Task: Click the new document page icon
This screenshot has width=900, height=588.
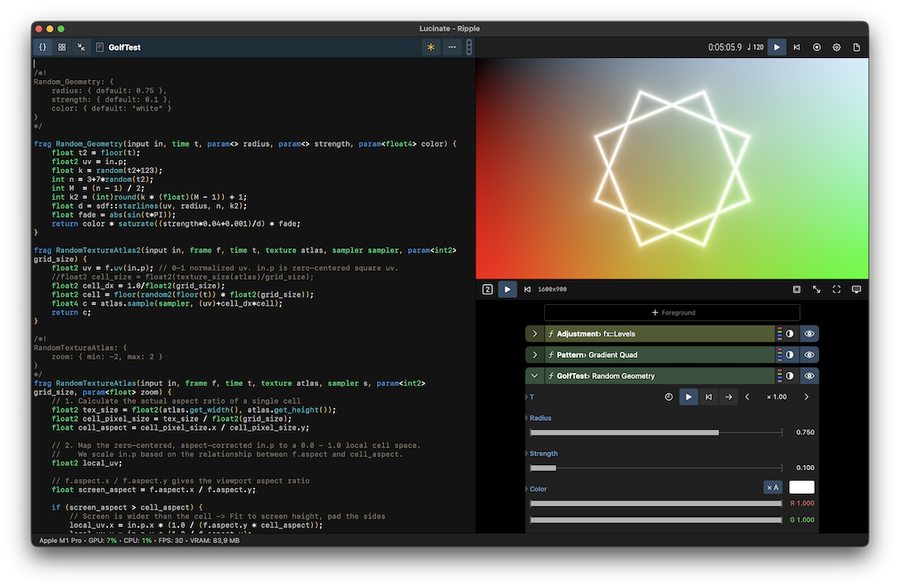Action: pos(856,47)
